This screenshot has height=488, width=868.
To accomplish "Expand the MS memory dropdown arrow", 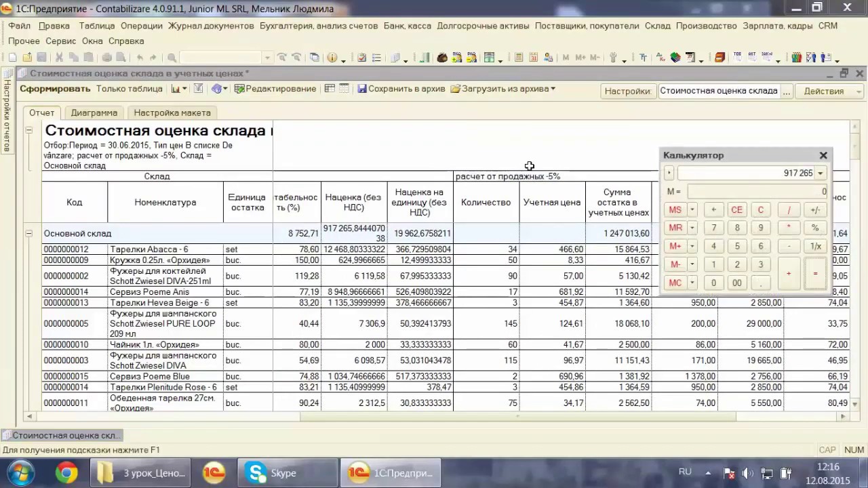I will click(x=692, y=209).
